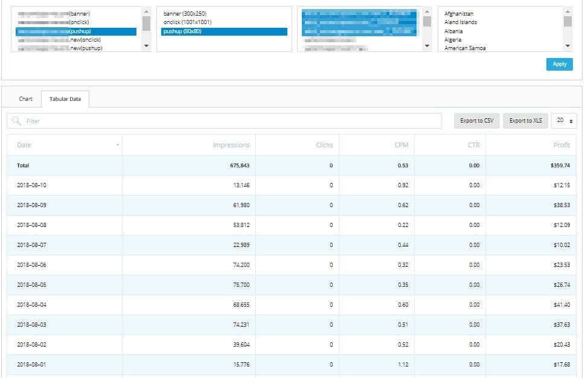
Task: Switch to the Chart tab
Action: coord(25,99)
